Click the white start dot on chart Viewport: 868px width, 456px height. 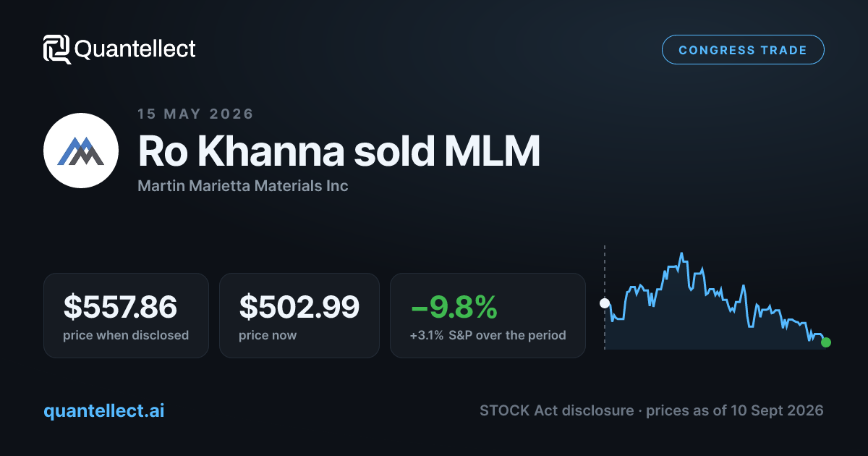point(605,303)
